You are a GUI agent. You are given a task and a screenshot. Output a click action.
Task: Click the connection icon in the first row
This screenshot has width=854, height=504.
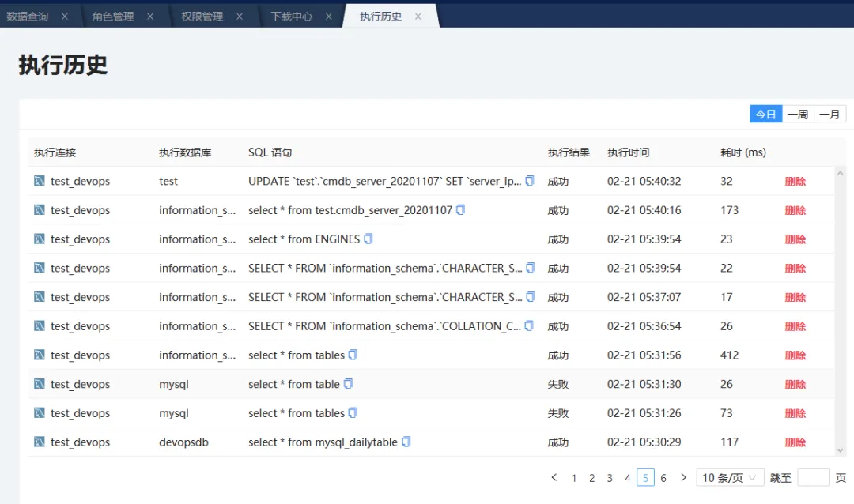click(x=40, y=181)
